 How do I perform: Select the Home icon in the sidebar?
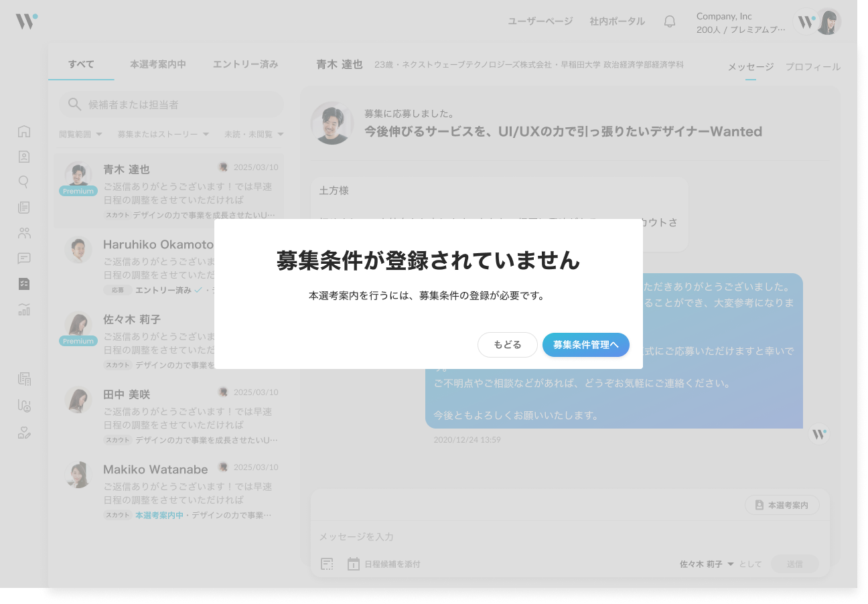24,132
